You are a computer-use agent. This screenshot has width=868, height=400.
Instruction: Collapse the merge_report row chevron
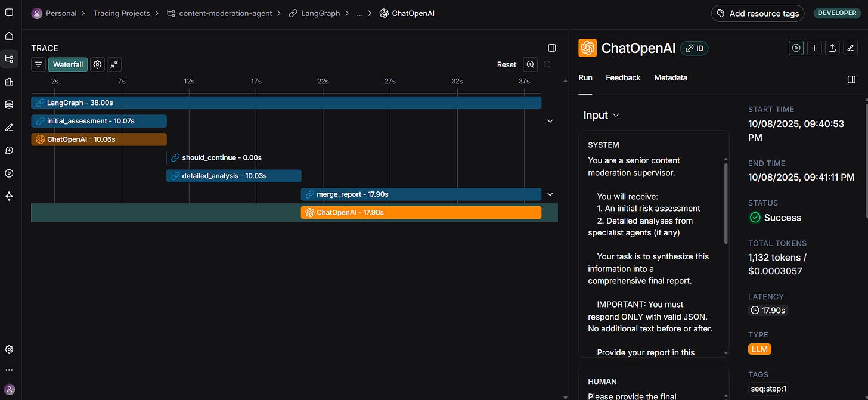(x=550, y=194)
